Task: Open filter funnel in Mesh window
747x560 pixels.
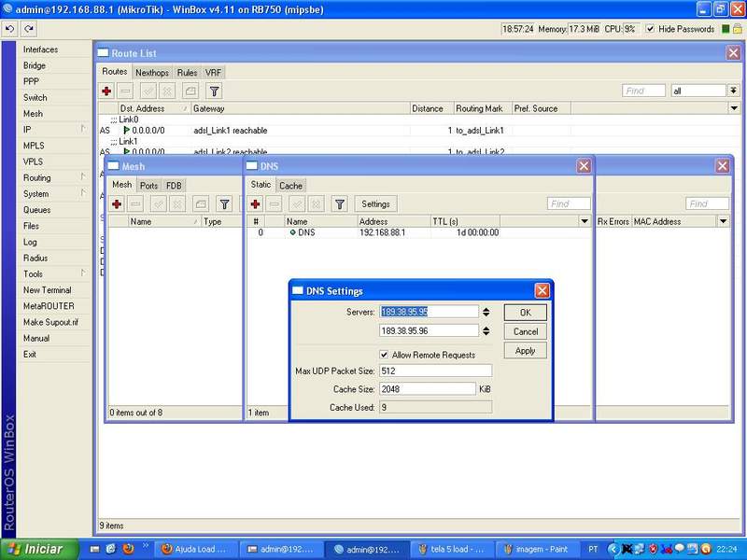Action: pos(224,204)
